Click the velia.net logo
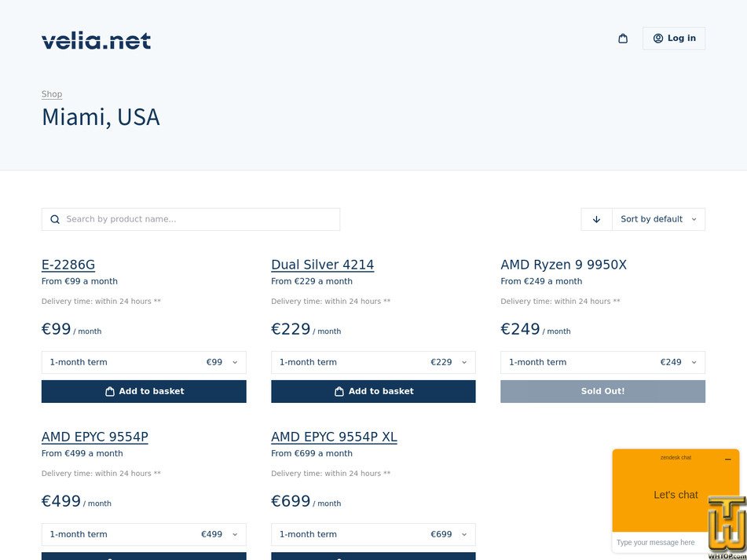 [97, 41]
